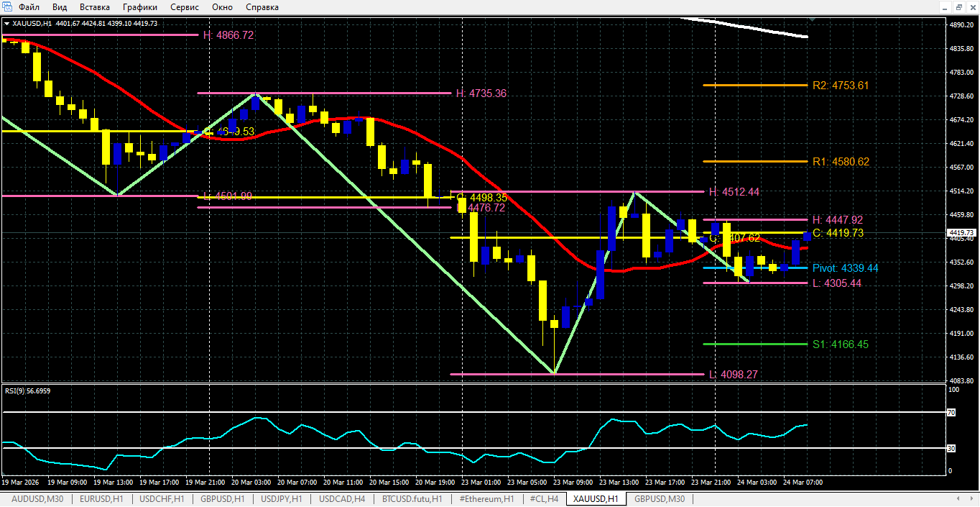Screen dimensions: 980x507
Task: Click the 24 Mar 07:00 time axis label
Action: (803, 483)
